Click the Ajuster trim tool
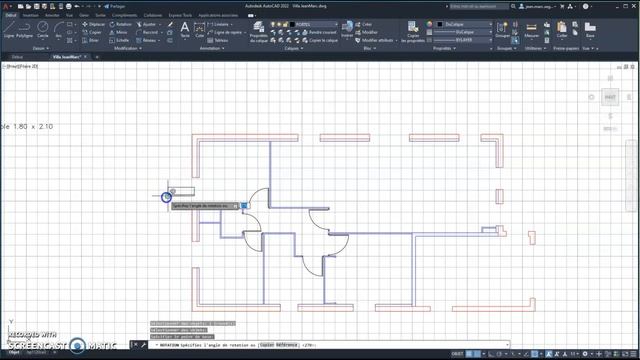Image resolution: width=640 pixels, height=360 pixels. (x=146, y=24)
